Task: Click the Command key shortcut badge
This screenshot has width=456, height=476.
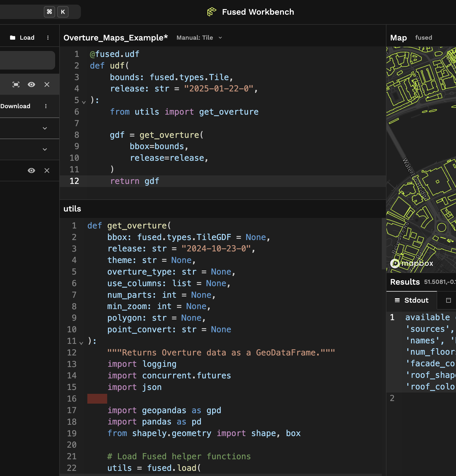Action: [49, 12]
